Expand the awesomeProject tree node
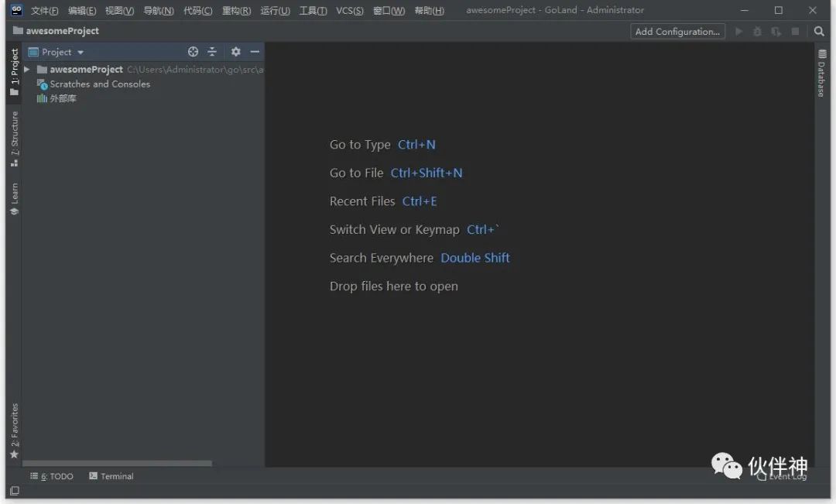This screenshot has width=836, height=504. [26, 70]
